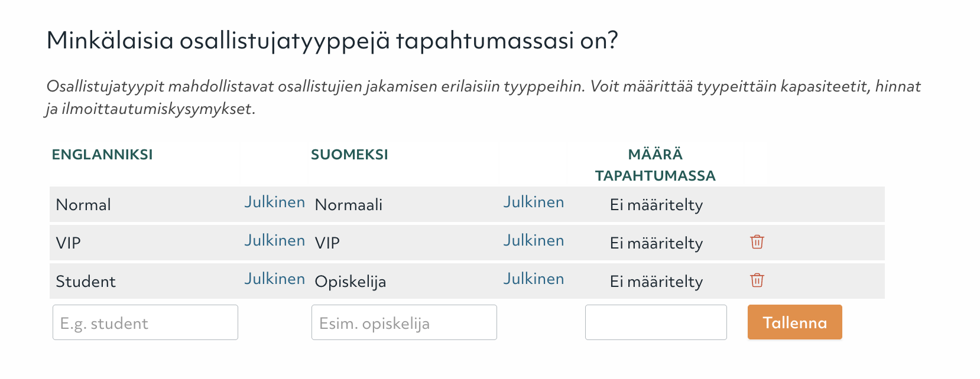
Task: Click the Student English type name
Action: point(86,282)
